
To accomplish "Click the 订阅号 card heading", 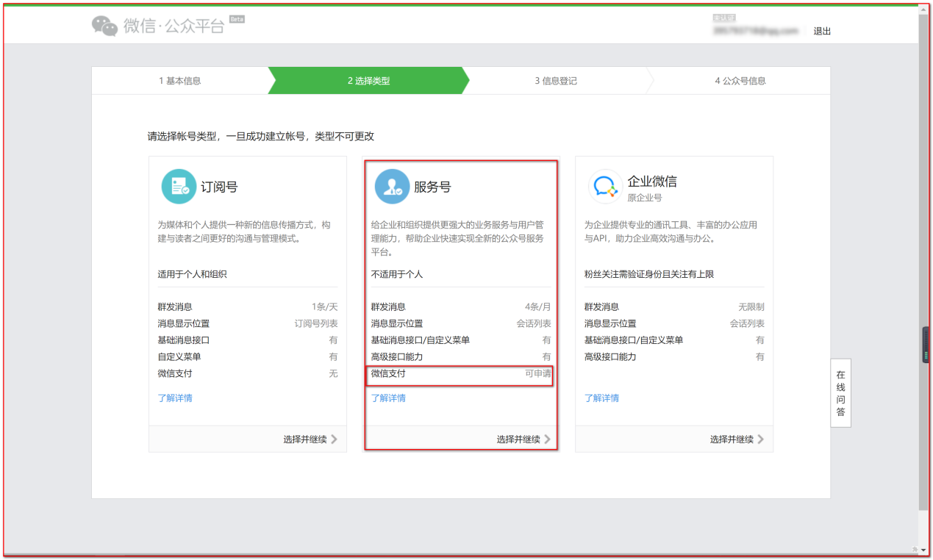I will [x=219, y=187].
